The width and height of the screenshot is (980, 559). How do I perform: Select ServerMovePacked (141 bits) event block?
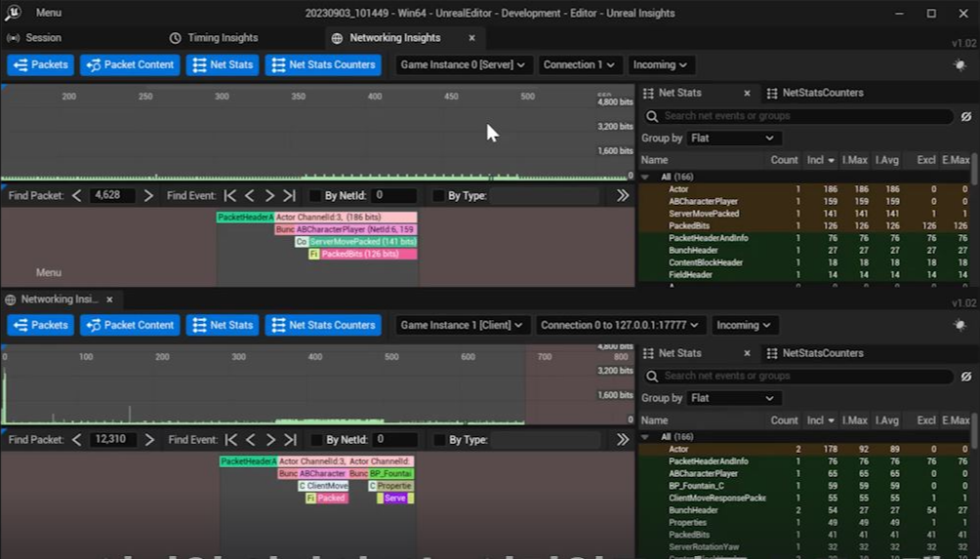[x=362, y=242]
